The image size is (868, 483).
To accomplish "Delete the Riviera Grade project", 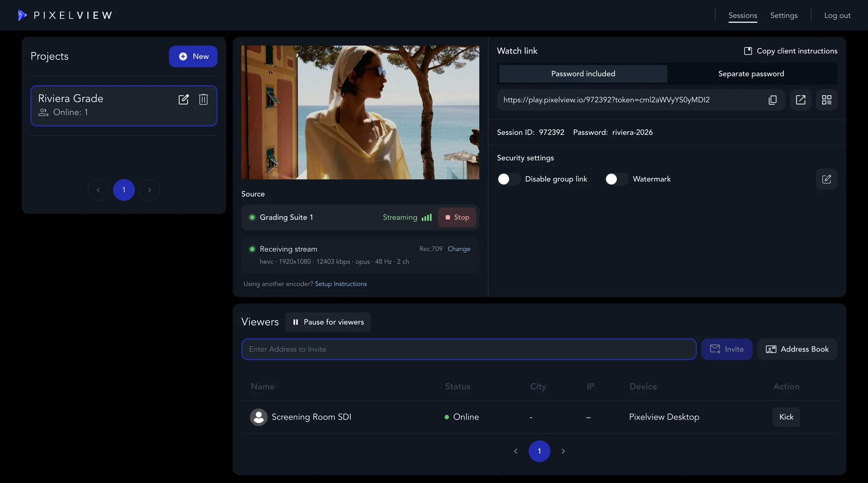I will click(203, 99).
